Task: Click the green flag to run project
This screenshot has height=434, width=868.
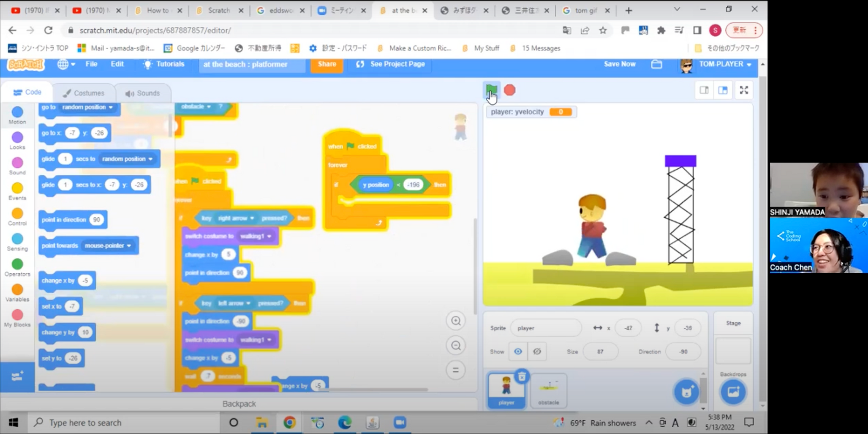Action: point(492,90)
